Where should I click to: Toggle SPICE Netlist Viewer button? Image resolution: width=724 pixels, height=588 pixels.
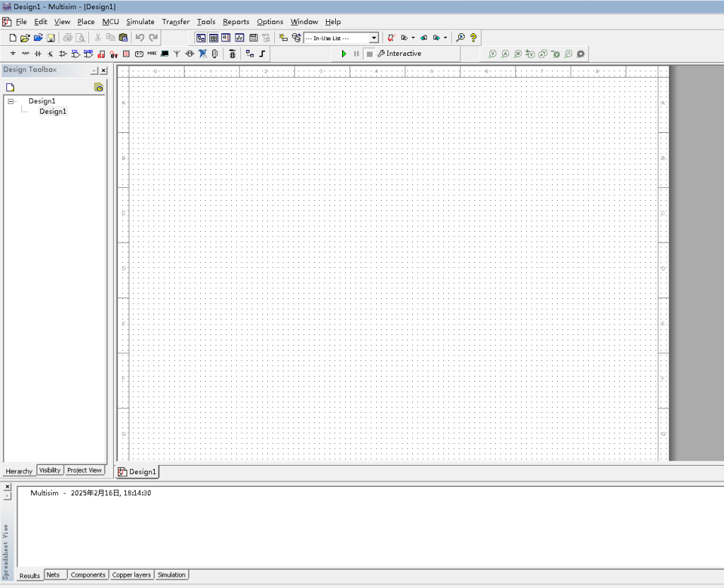pyautogui.click(x=226, y=38)
